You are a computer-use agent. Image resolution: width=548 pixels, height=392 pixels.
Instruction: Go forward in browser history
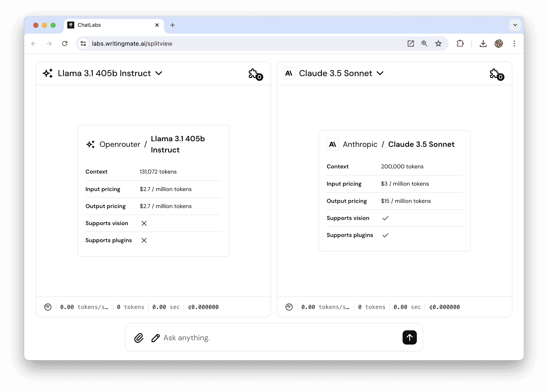point(49,44)
